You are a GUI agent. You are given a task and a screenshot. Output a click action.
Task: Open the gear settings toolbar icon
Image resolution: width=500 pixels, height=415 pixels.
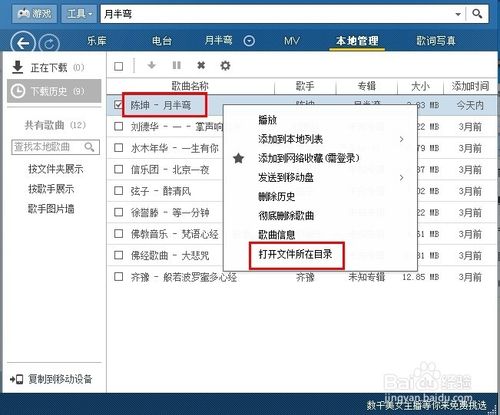(225, 65)
